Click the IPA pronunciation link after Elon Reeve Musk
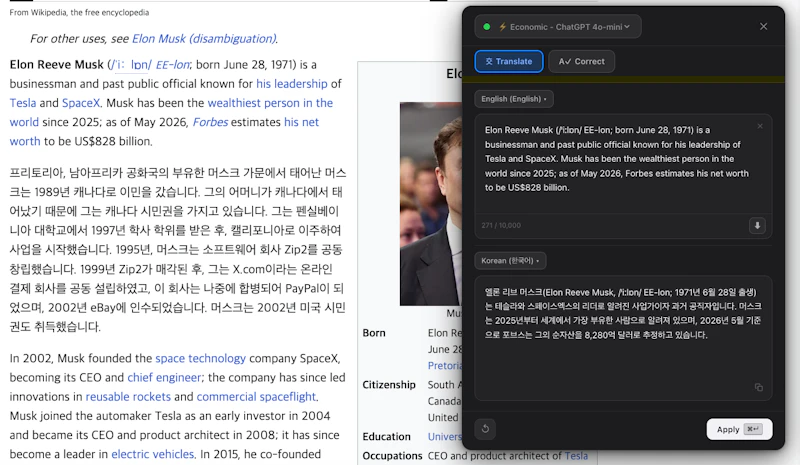This screenshot has width=800, height=465. 131,65
